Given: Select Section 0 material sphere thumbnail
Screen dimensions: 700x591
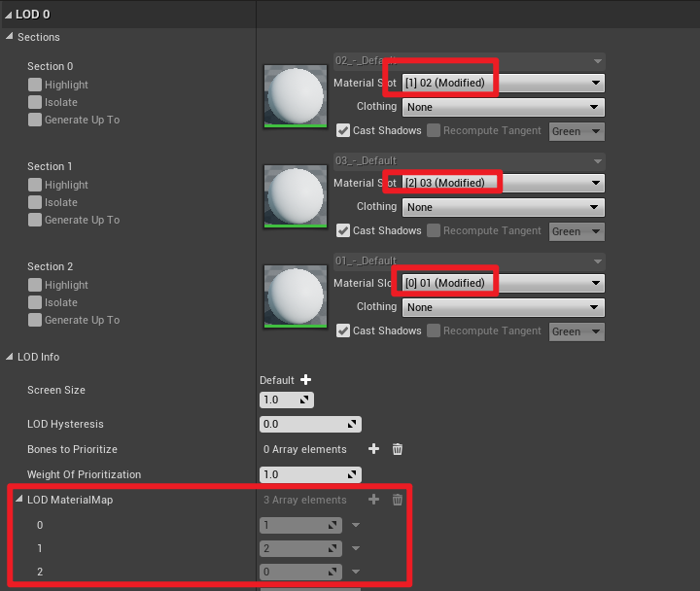Looking at the screenshot, I should (x=296, y=96).
